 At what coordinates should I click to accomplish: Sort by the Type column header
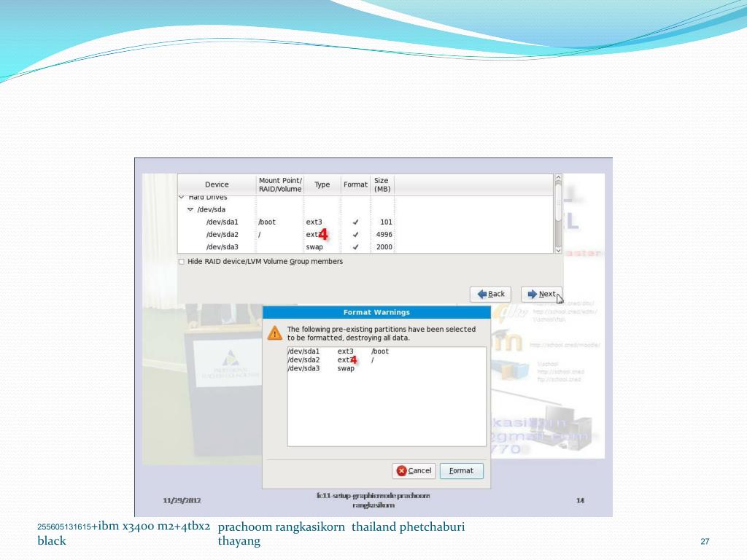322,184
